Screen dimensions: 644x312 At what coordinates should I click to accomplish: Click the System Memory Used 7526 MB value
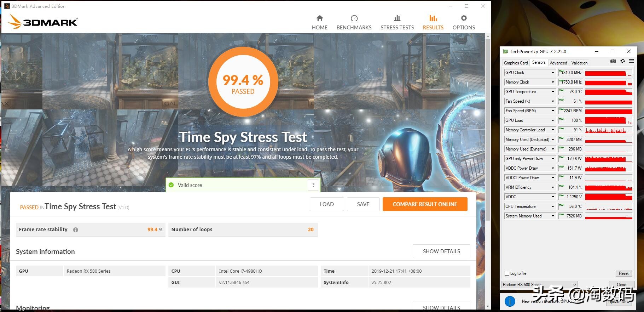(x=570, y=216)
